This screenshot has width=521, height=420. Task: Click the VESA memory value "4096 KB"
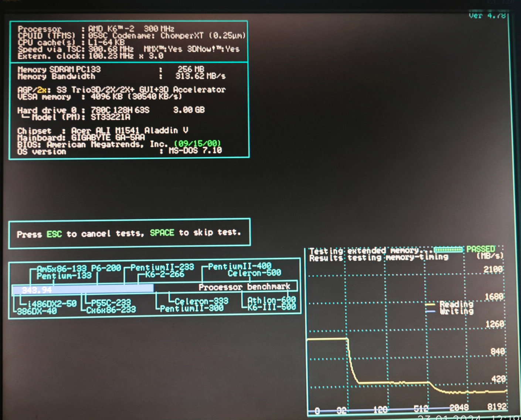pos(107,97)
